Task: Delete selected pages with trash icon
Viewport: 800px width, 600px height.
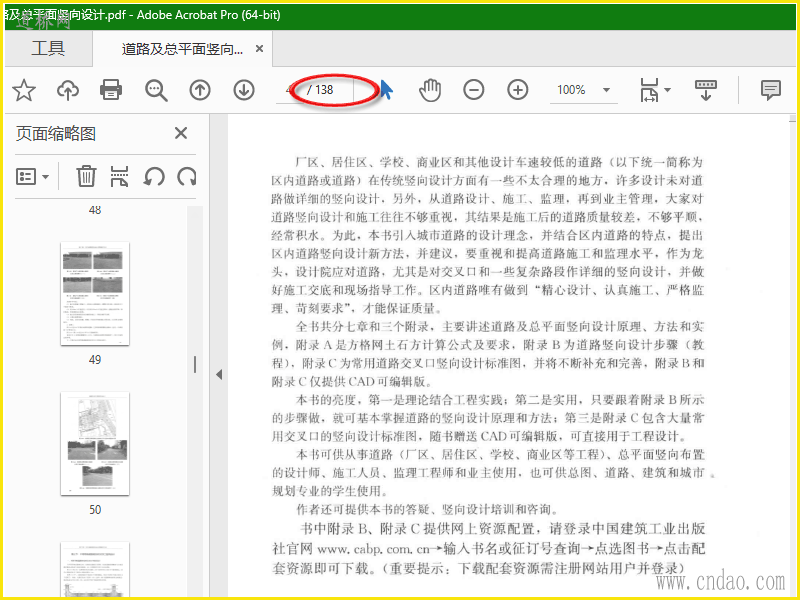Action: (x=86, y=177)
